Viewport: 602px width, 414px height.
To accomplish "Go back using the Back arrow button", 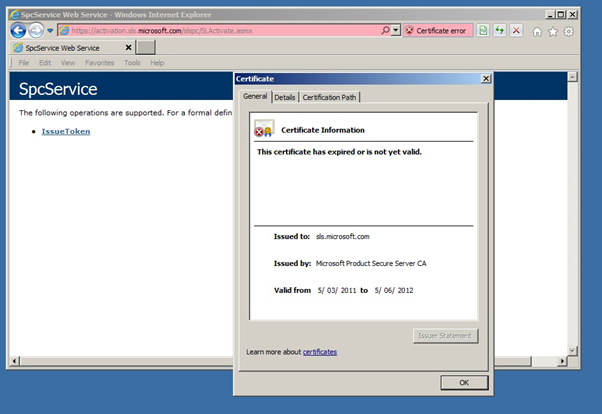I will click(18, 31).
